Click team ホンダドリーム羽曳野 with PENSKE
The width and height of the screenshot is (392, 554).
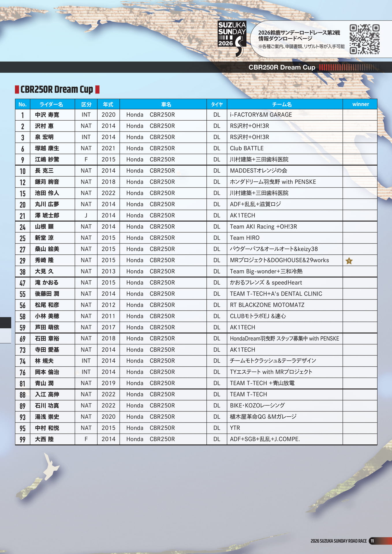[x=273, y=182]
